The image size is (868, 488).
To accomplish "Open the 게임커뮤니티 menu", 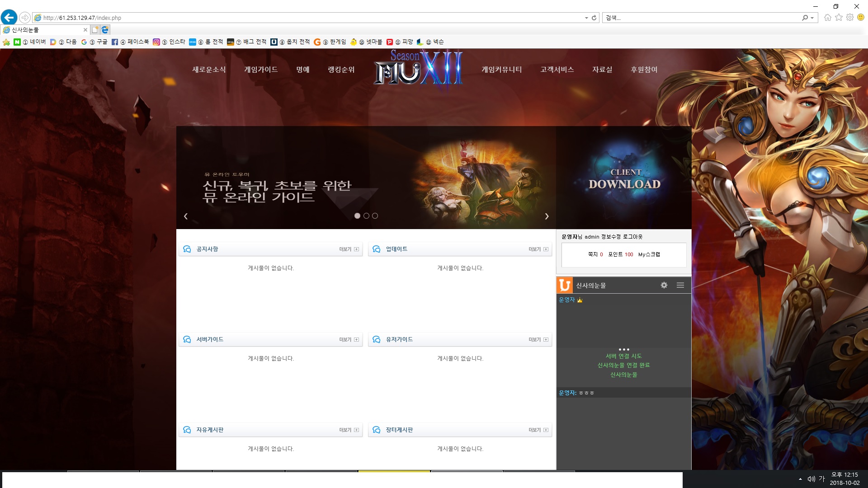I will pyautogui.click(x=502, y=70).
